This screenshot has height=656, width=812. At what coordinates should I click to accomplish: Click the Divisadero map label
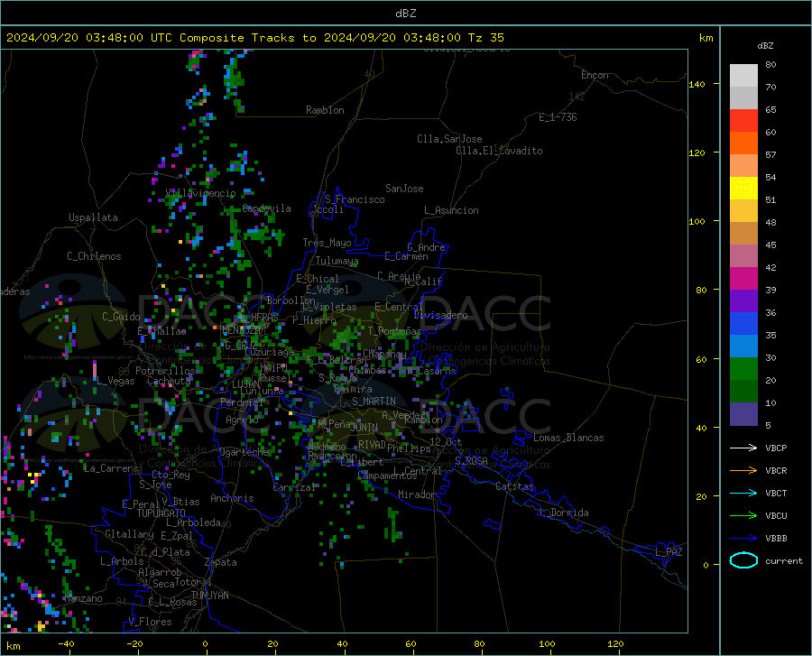(x=440, y=315)
